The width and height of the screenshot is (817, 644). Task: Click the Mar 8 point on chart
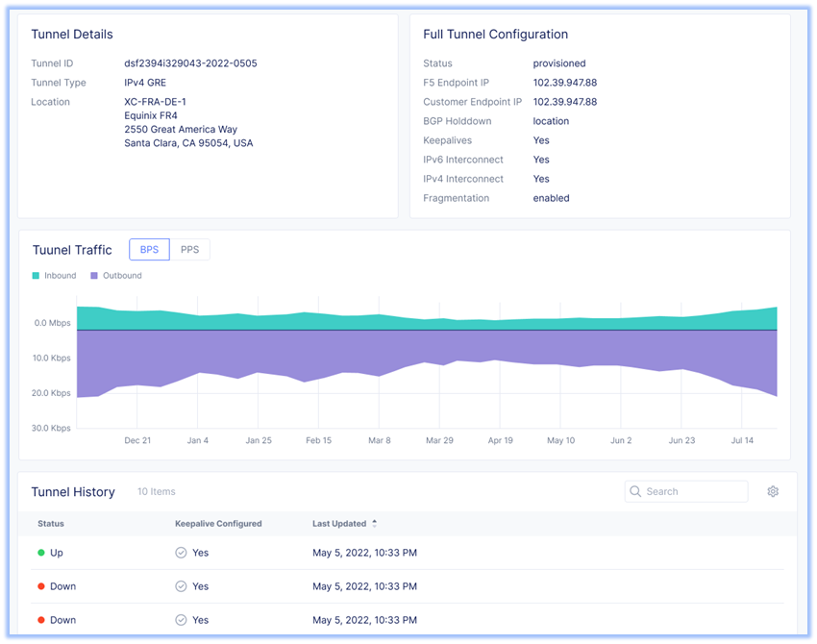(x=380, y=375)
